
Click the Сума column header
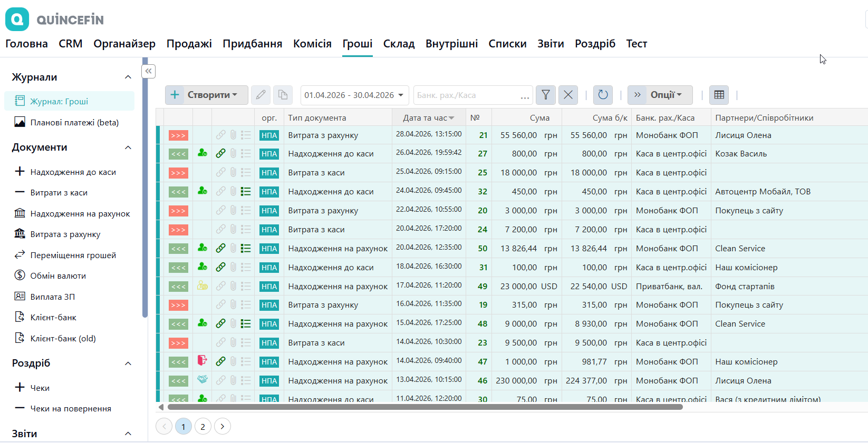pos(526,118)
